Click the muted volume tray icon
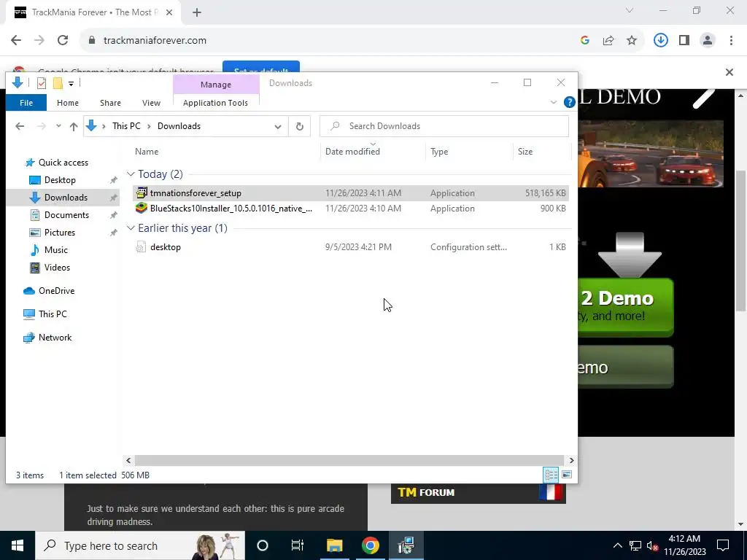 tap(652, 545)
